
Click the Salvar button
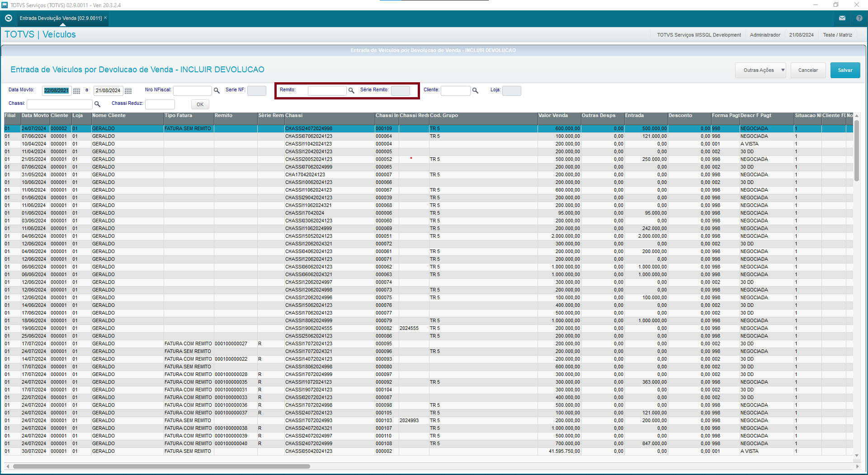click(x=845, y=70)
